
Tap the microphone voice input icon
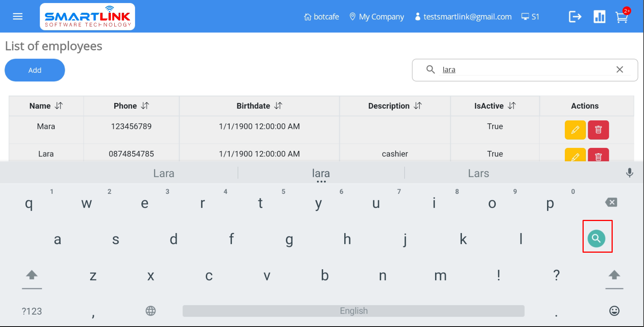629,173
